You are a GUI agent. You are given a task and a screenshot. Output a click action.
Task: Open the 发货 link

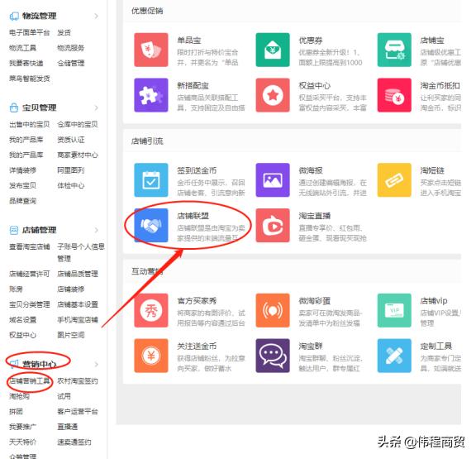tap(64, 32)
